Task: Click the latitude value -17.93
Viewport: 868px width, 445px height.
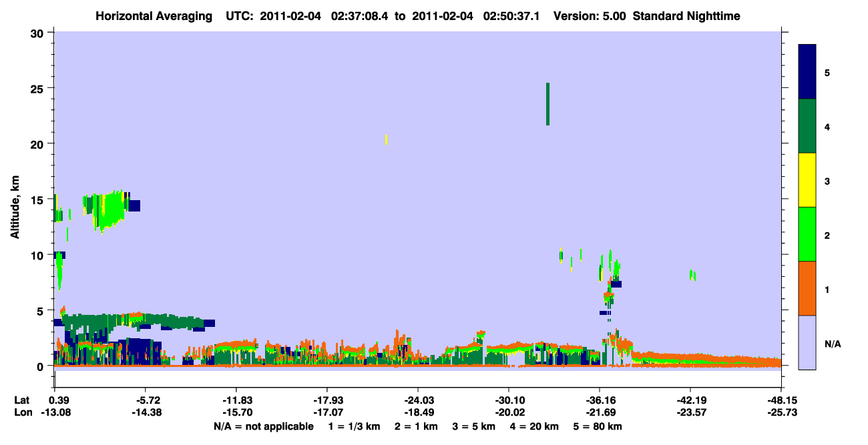Action: coord(327,400)
